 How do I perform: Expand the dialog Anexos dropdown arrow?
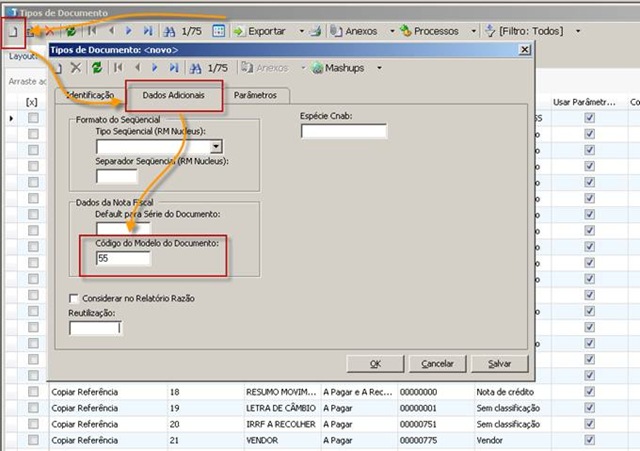pyautogui.click(x=303, y=68)
